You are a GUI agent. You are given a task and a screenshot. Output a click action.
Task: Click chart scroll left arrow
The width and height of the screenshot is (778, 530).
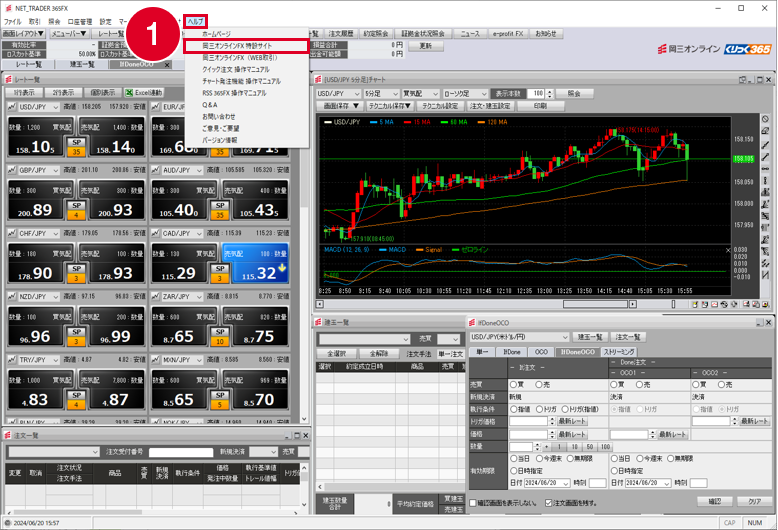click(x=320, y=304)
